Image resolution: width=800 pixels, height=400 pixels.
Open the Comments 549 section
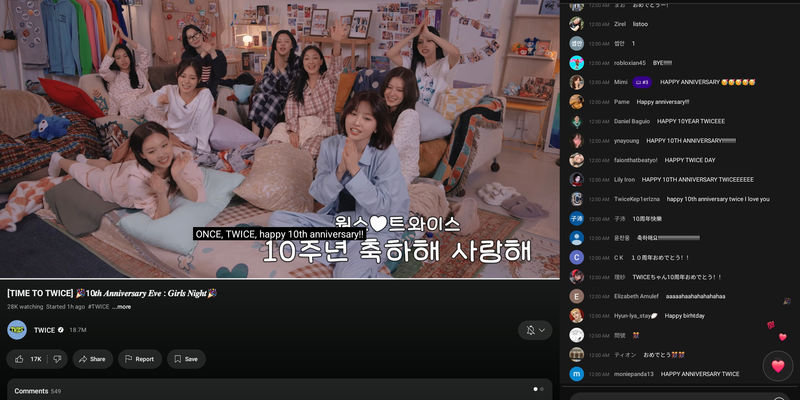(280, 390)
